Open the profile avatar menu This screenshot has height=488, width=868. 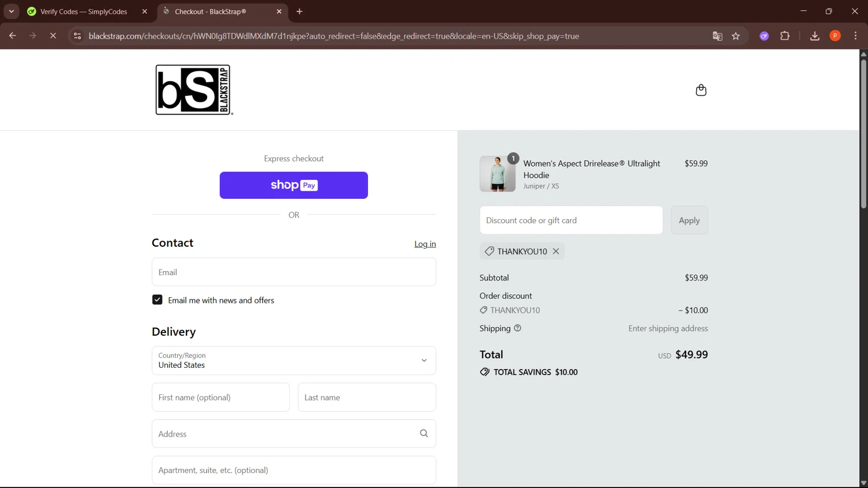tap(835, 36)
